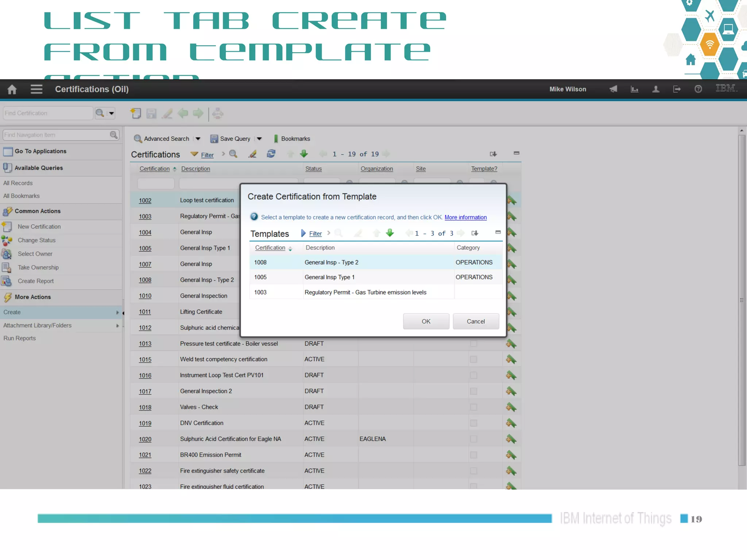Toggle Template checkbox for DNV Certification row
747x560 pixels.
[x=473, y=423]
